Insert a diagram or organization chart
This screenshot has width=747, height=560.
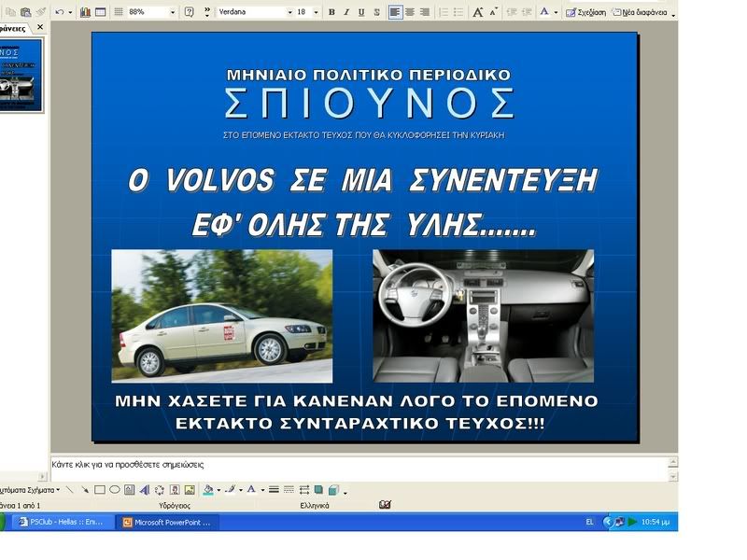click(x=160, y=489)
